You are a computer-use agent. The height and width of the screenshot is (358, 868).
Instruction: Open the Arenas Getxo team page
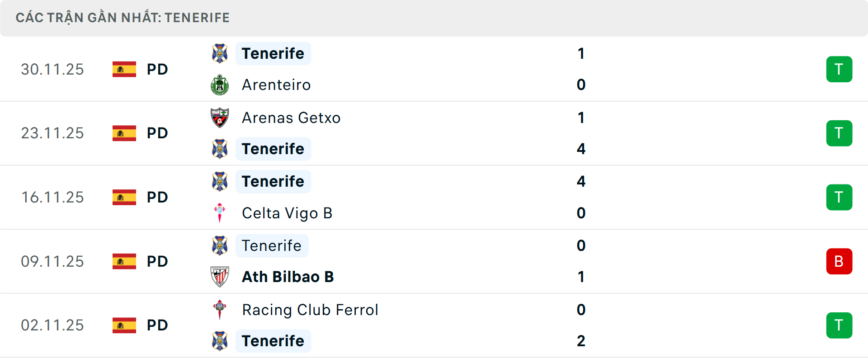291,118
